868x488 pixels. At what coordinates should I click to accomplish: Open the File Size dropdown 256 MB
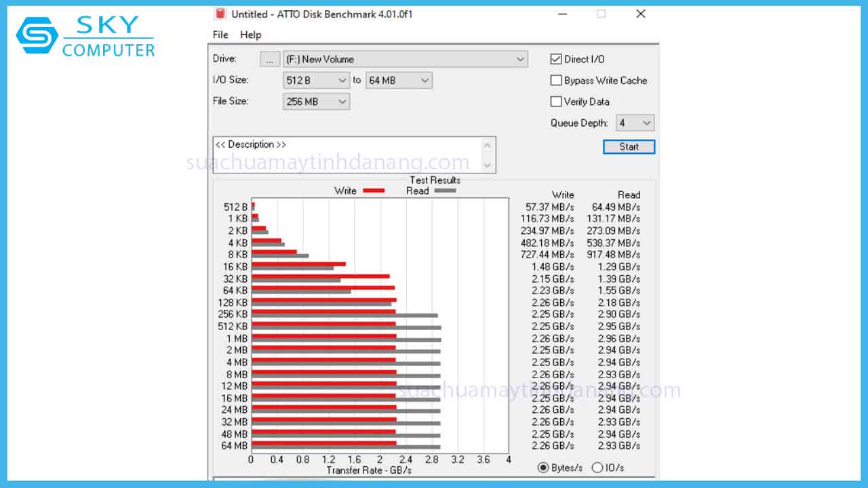point(316,102)
